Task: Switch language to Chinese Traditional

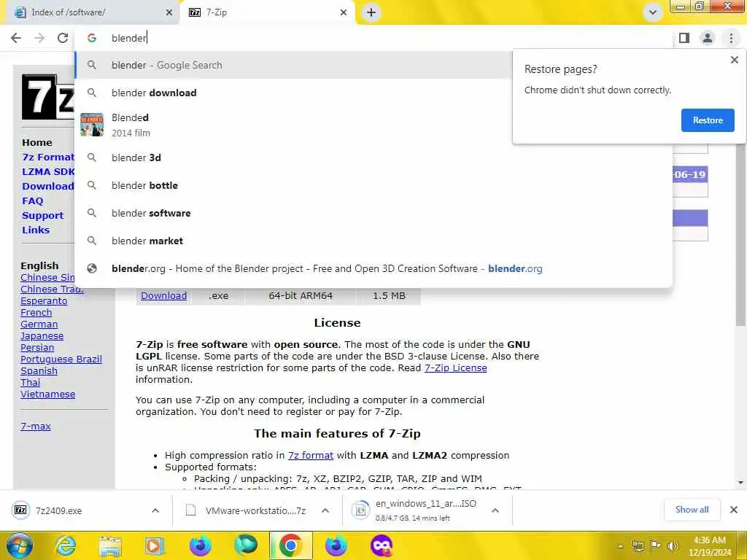Action: click(x=52, y=289)
